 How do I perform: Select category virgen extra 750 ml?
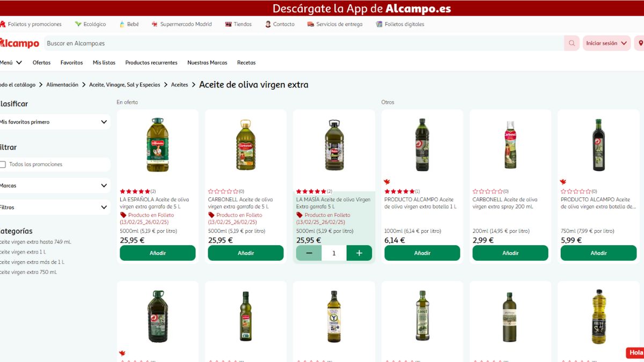[28, 272]
